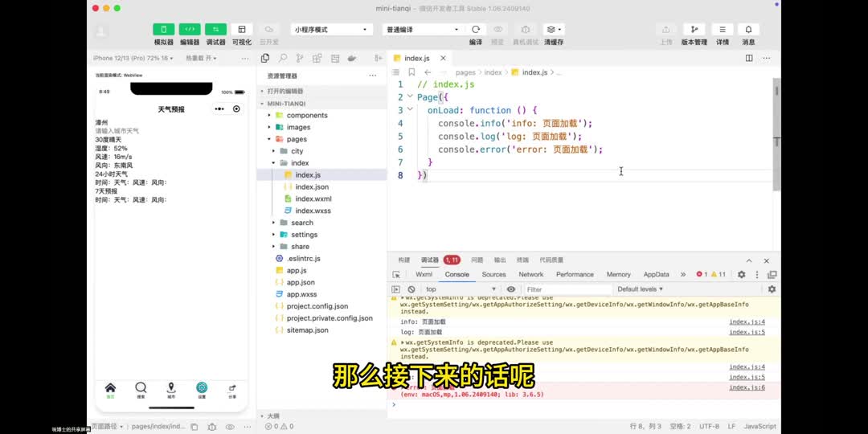Screen dimensions: 868x434
Task: Expand the settings folder
Action: (321, 235)
